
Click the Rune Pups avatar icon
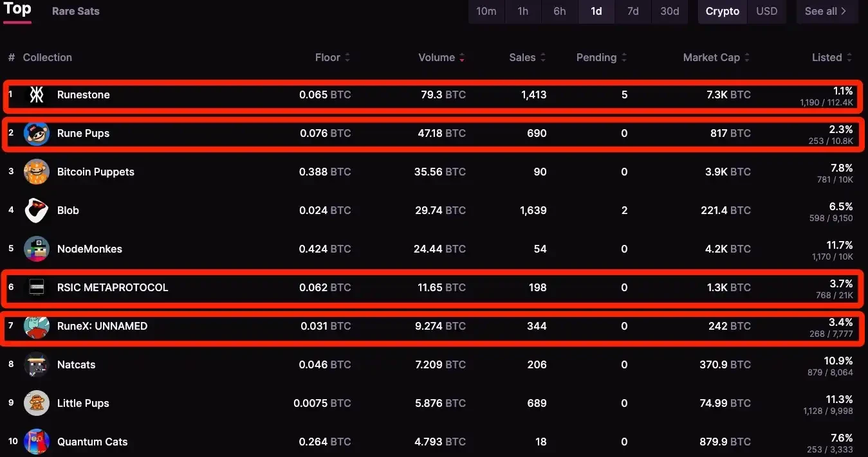click(37, 134)
